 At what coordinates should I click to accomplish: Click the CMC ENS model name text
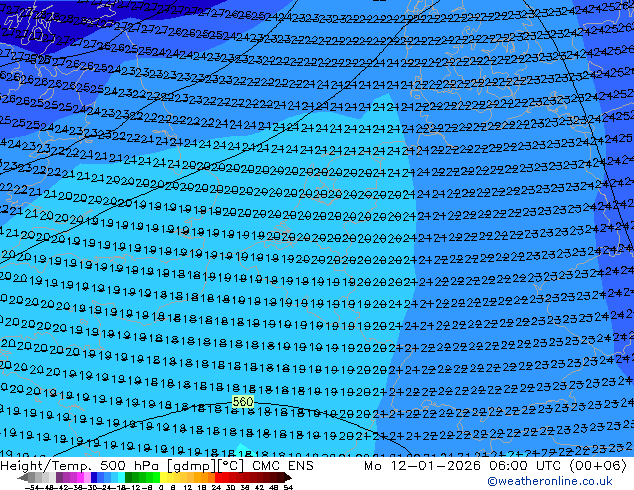click(x=283, y=466)
